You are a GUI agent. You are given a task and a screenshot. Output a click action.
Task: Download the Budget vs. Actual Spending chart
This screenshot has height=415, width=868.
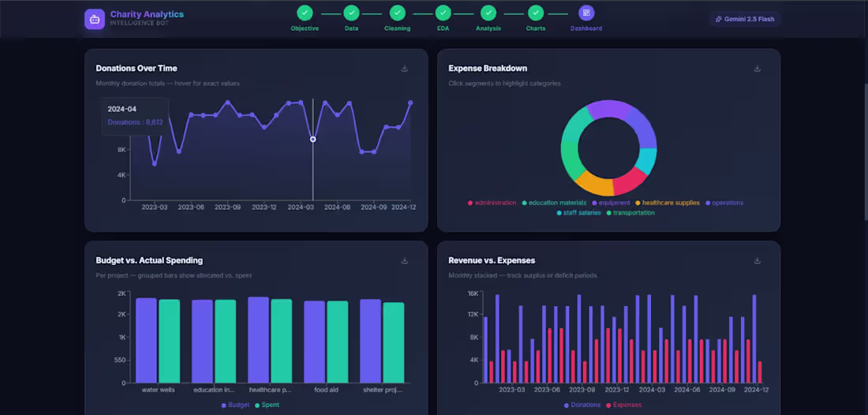(x=405, y=260)
